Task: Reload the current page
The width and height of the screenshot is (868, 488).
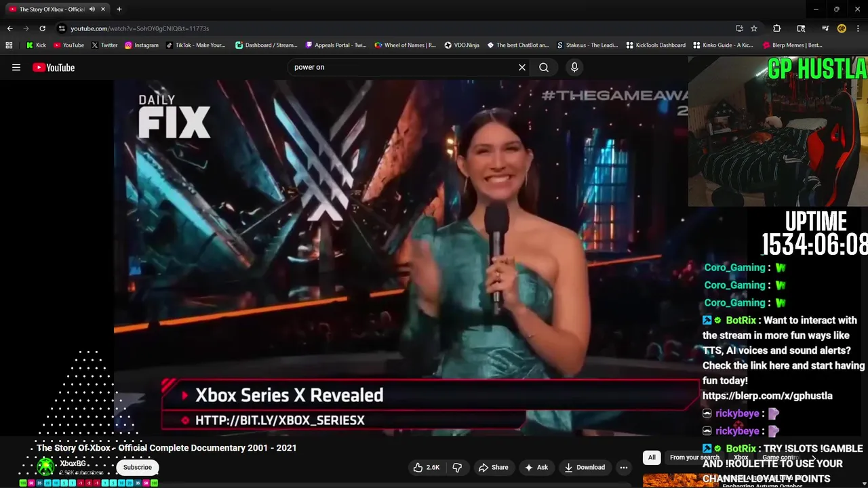Action: click(42, 28)
